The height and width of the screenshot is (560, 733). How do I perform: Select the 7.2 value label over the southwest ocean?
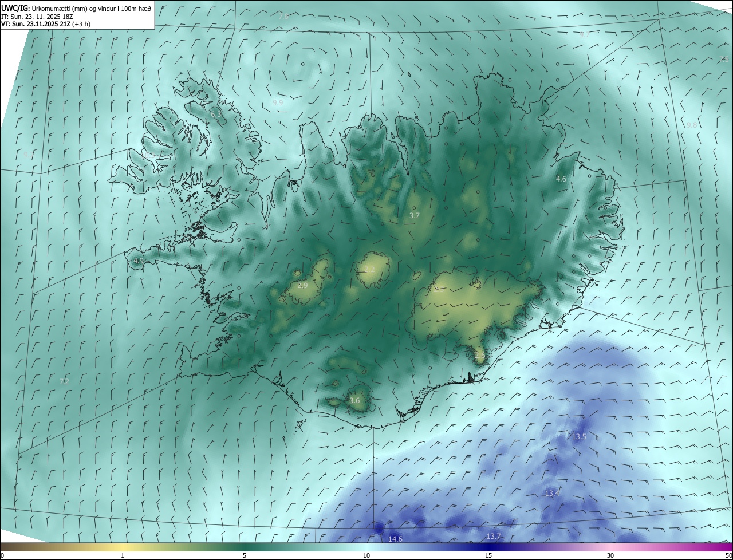[64, 381]
